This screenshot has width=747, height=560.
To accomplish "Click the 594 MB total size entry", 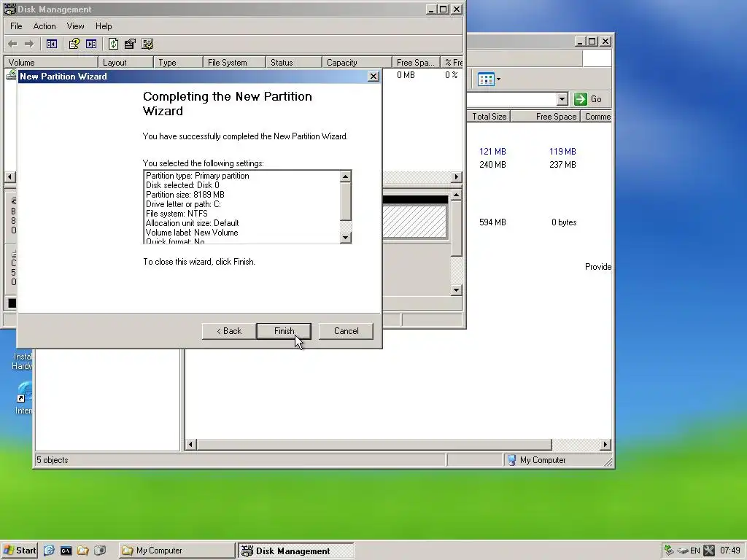I will 492,222.
